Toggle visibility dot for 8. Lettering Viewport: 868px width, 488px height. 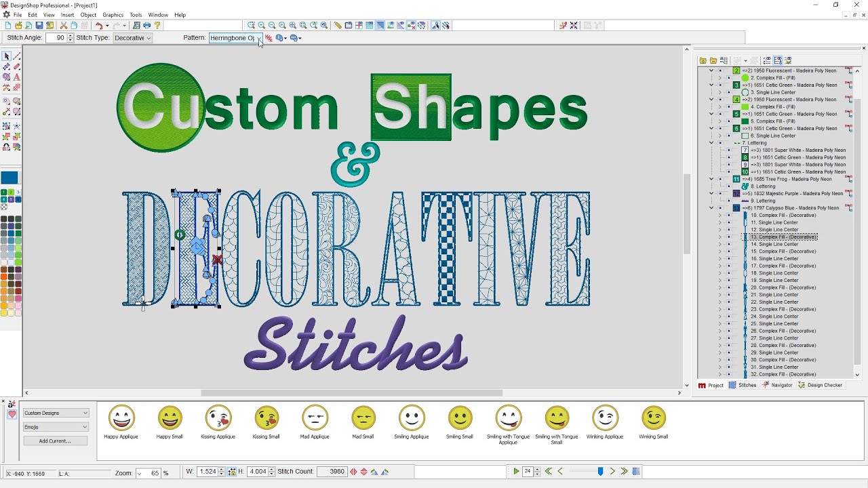[729, 186]
